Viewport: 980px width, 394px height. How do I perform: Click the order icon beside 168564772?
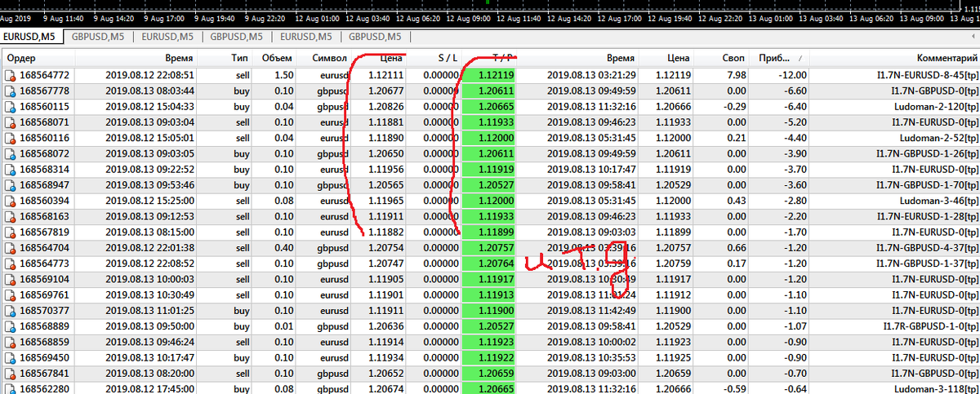click(10, 75)
